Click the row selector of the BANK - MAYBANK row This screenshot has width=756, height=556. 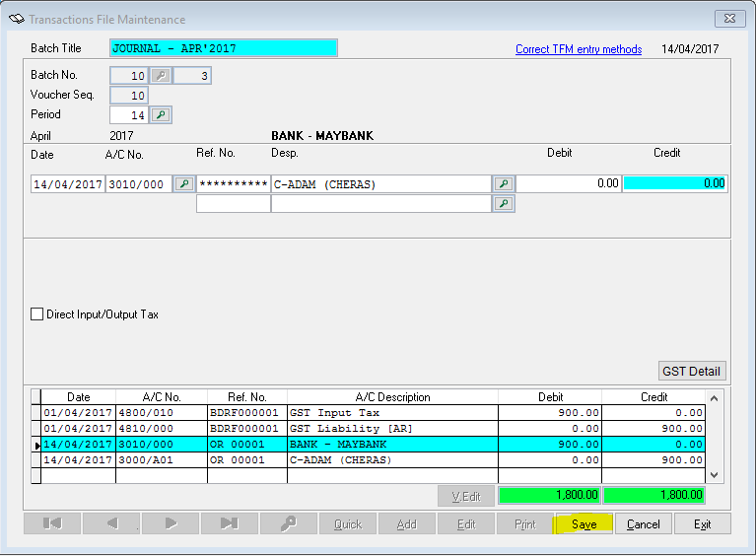[x=36, y=445]
